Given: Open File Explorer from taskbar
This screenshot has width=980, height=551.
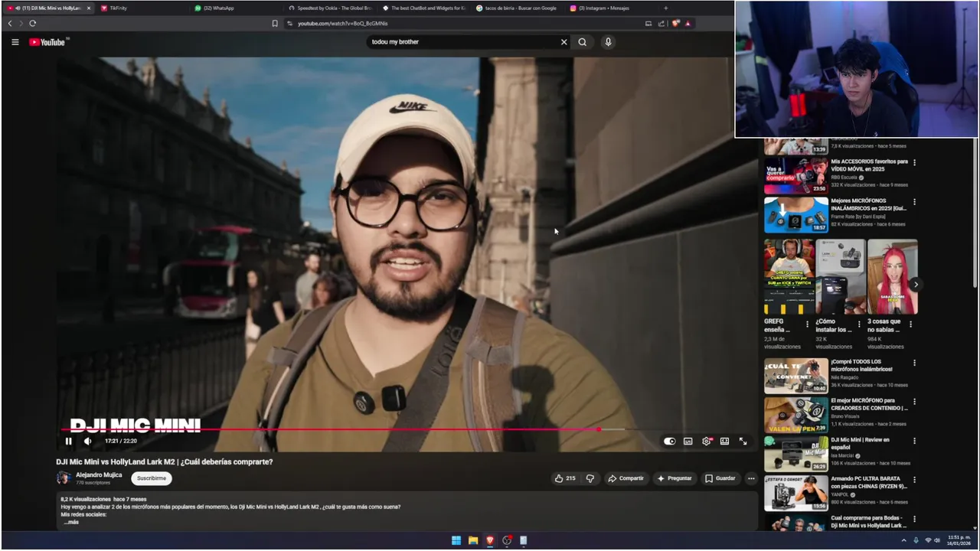Looking at the screenshot, I should pos(473,540).
